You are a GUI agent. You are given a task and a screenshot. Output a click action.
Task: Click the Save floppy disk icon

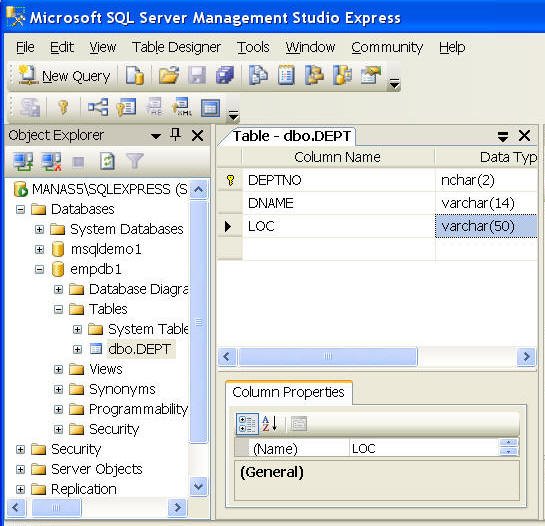click(197, 75)
